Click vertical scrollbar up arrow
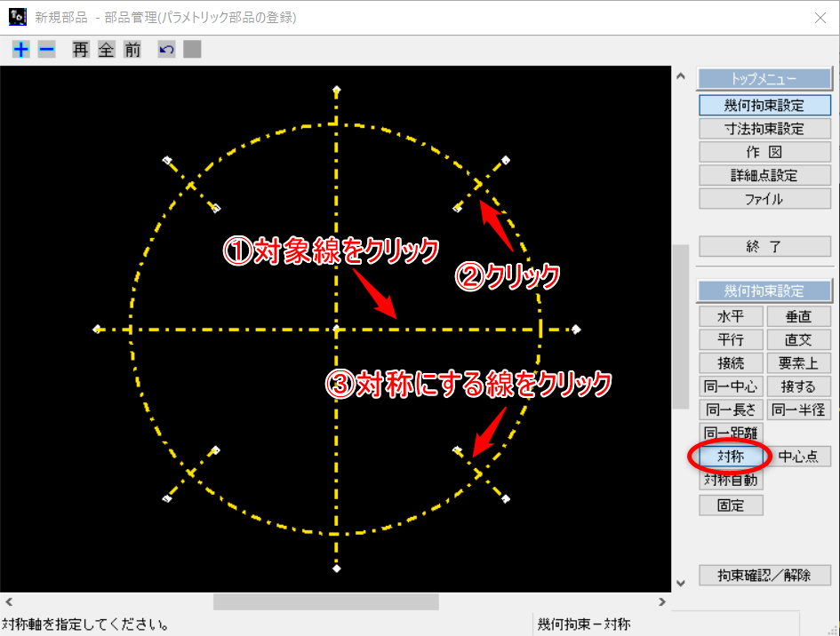Viewport: 840px width, 636px height. tap(681, 76)
